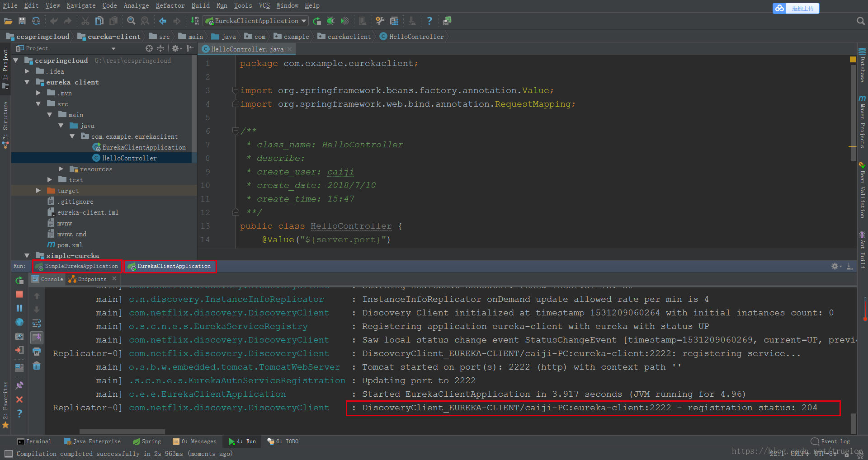The height and width of the screenshot is (460, 868).
Task: Open the Refactor menu
Action: [x=170, y=5]
